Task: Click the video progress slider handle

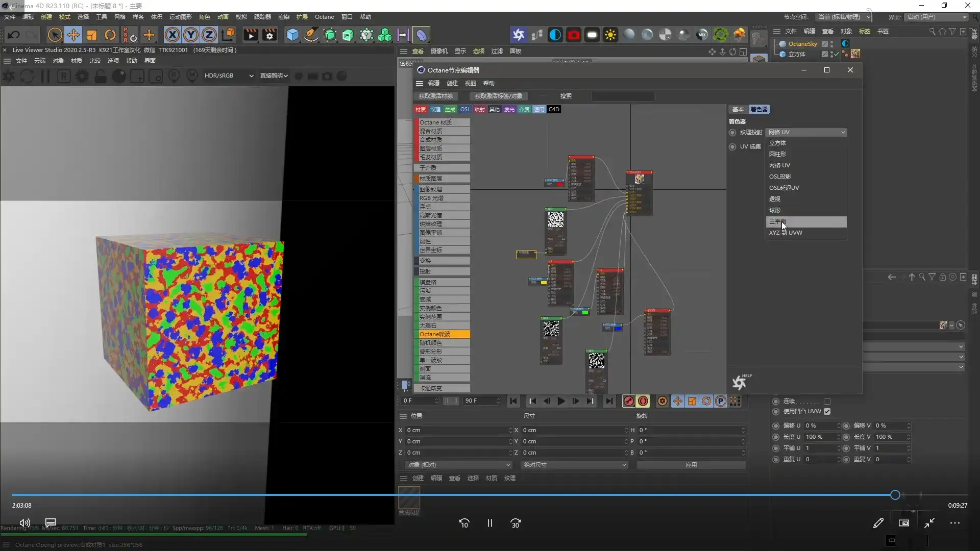Action: coord(895,494)
